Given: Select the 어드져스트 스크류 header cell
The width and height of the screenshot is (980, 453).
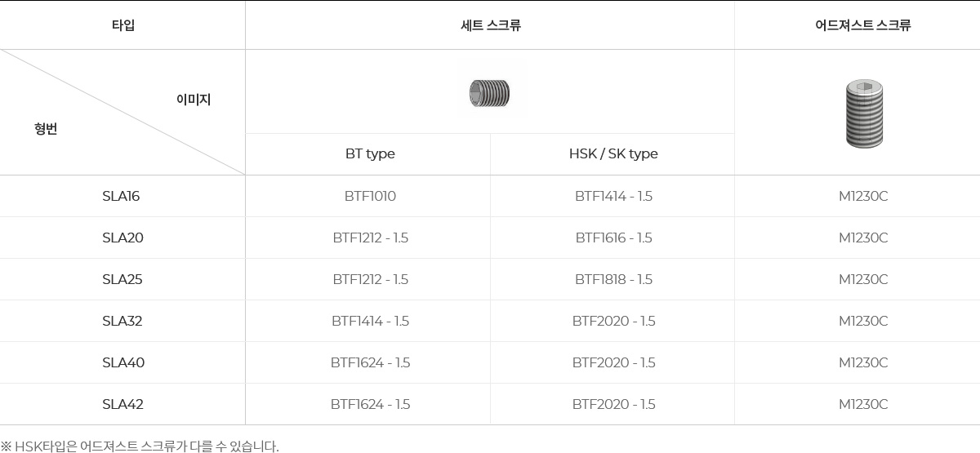Looking at the screenshot, I should pyautogui.click(x=862, y=25).
